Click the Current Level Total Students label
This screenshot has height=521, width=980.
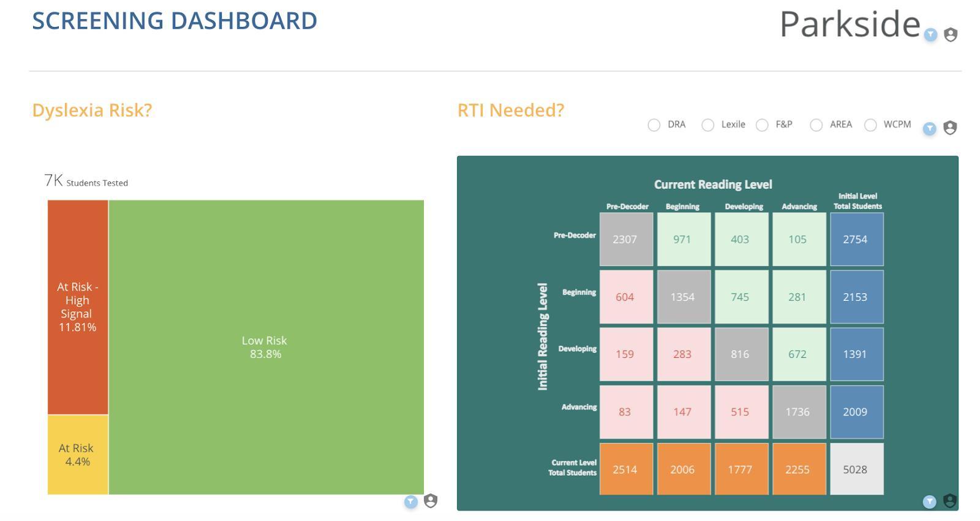(x=573, y=468)
